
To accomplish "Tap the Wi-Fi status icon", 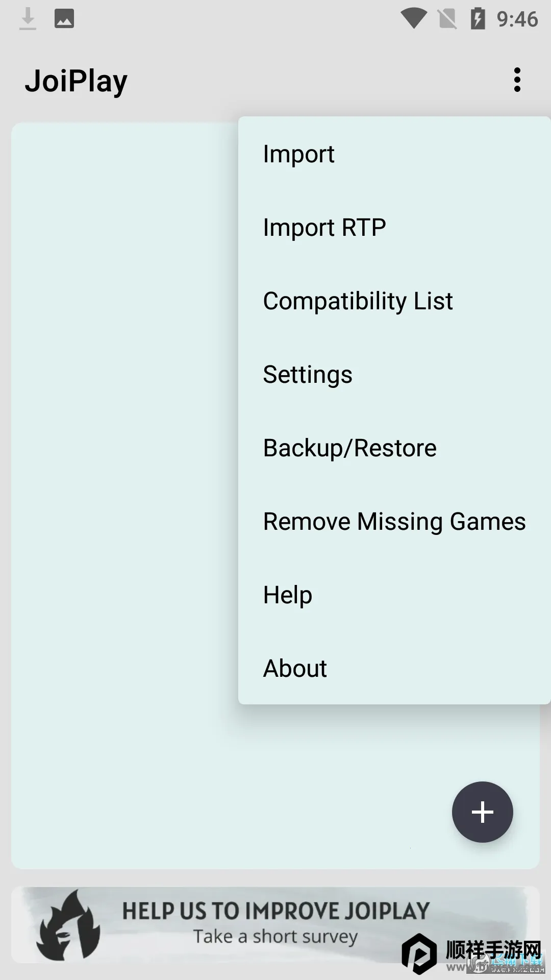I will (413, 19).
